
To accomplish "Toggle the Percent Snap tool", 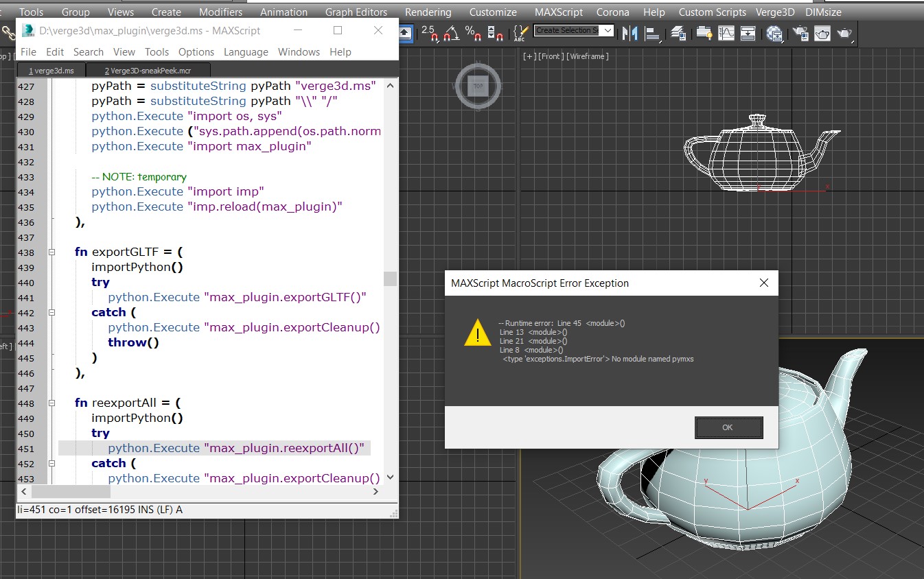I will click(473, 32).
